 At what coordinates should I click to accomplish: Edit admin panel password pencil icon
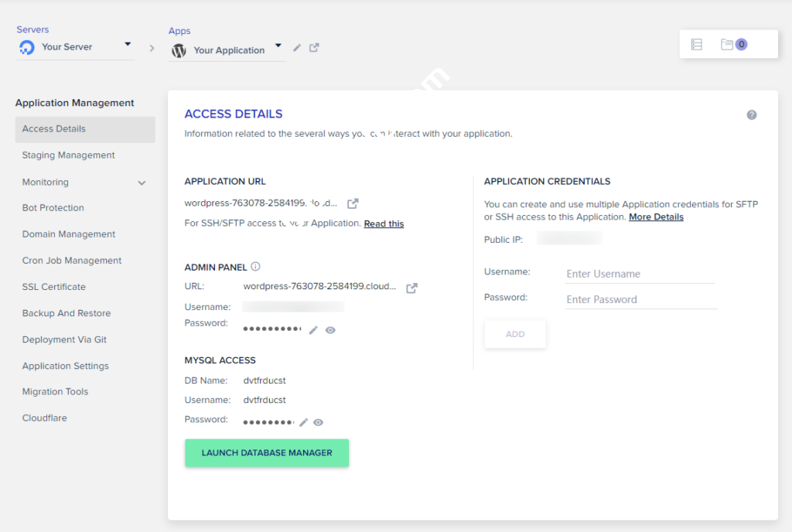(313, 330)
